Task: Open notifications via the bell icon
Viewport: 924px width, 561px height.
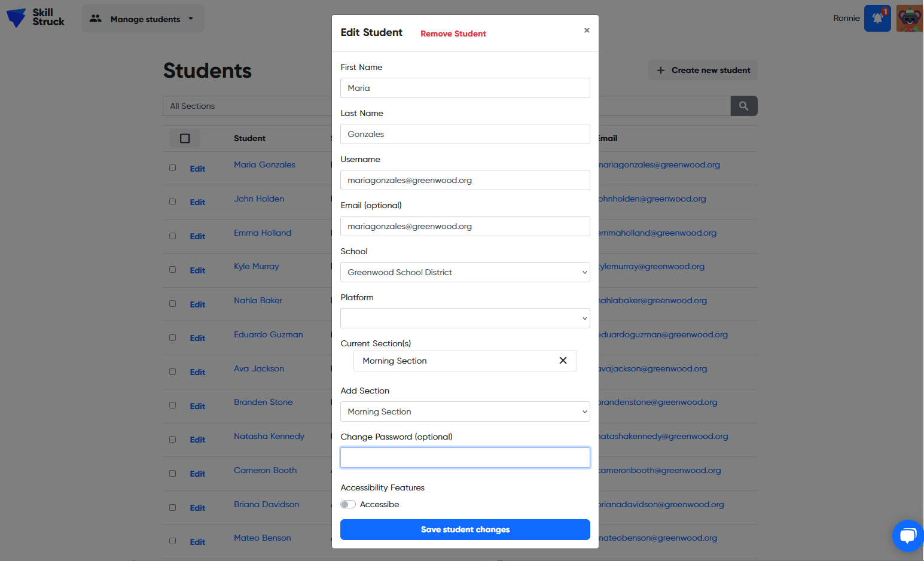Action: tap(877, 18)
